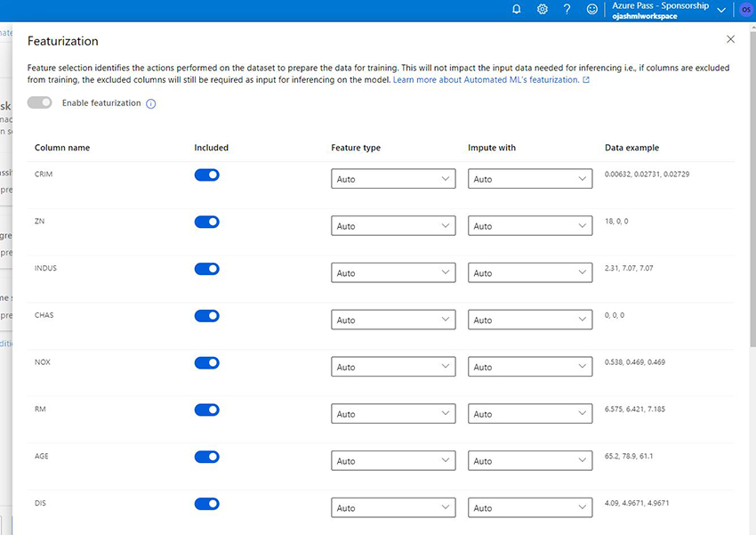Close the Featurization panel
Viewport: 756px width, 535px height.
pos(731,39)
